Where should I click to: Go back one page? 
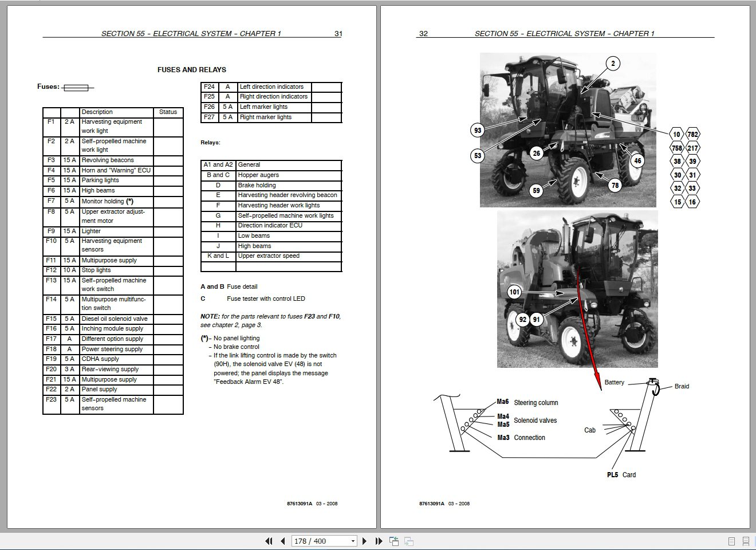[x=283, y=541]
